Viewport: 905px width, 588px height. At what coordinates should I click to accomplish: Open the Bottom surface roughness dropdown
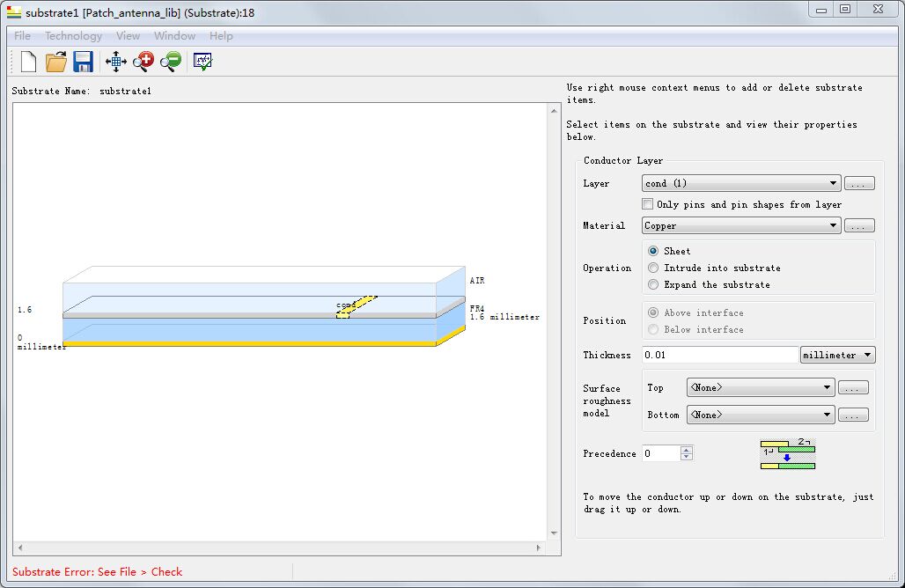761,415
